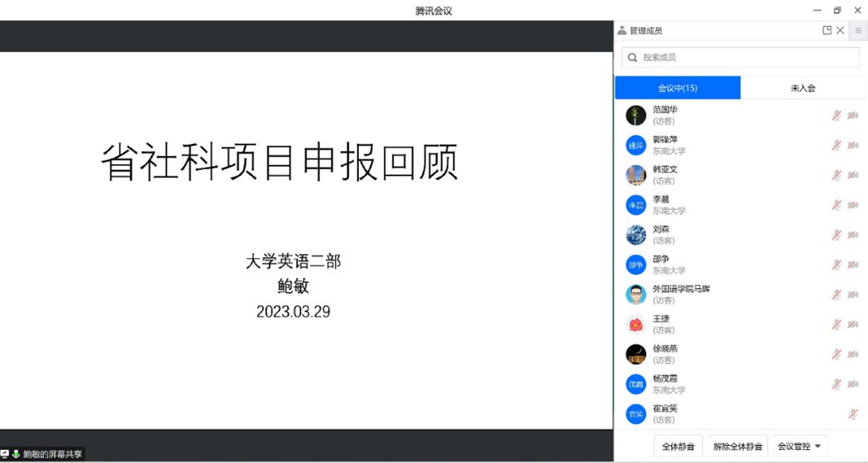868x463 pixels.
Task: Select 郭锋萍's avatar
Action: (636, 145)
